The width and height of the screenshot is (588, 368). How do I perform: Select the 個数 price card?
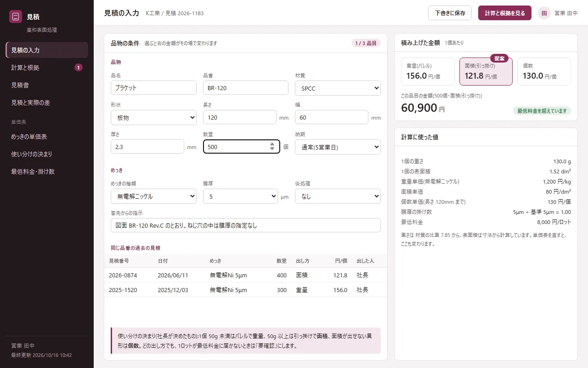544,71
